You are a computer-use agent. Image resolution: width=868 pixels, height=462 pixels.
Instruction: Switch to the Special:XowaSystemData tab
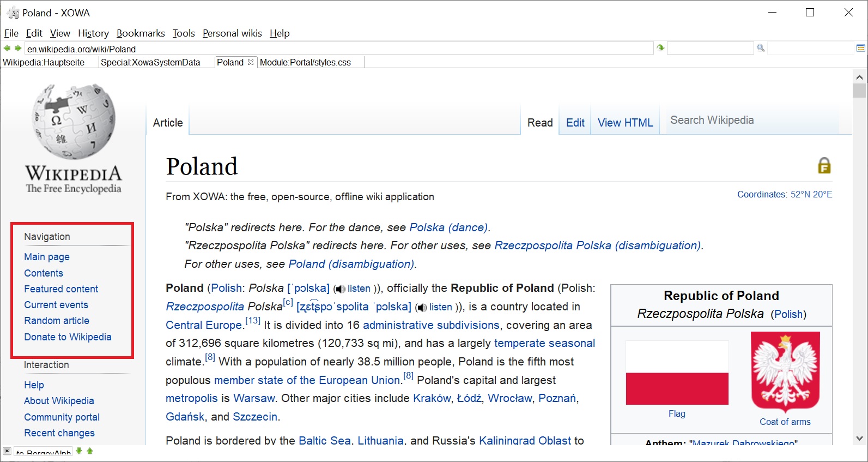150,62
